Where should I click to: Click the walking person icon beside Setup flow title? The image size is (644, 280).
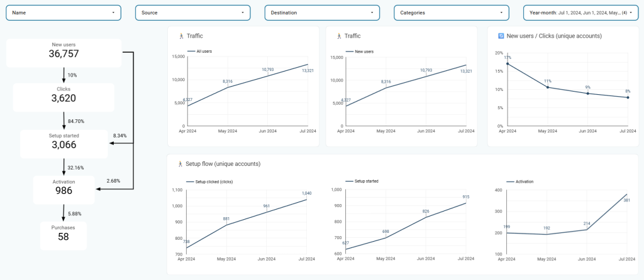180,164
